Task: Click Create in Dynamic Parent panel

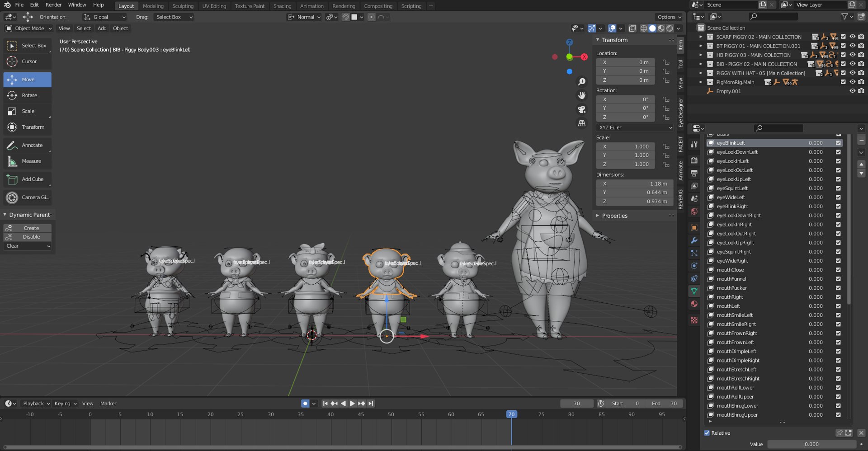Action: point(28,228)
